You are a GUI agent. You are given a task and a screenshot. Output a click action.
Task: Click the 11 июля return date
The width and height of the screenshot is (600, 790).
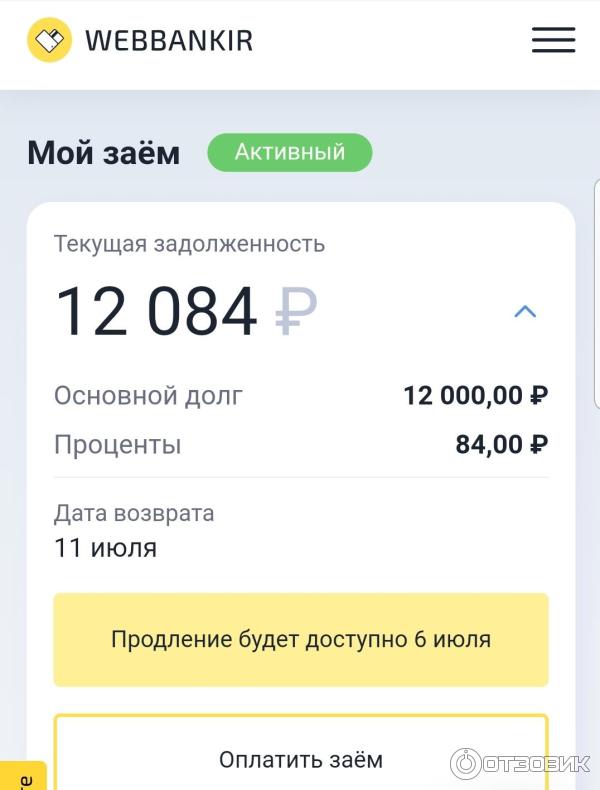[105, 548]
